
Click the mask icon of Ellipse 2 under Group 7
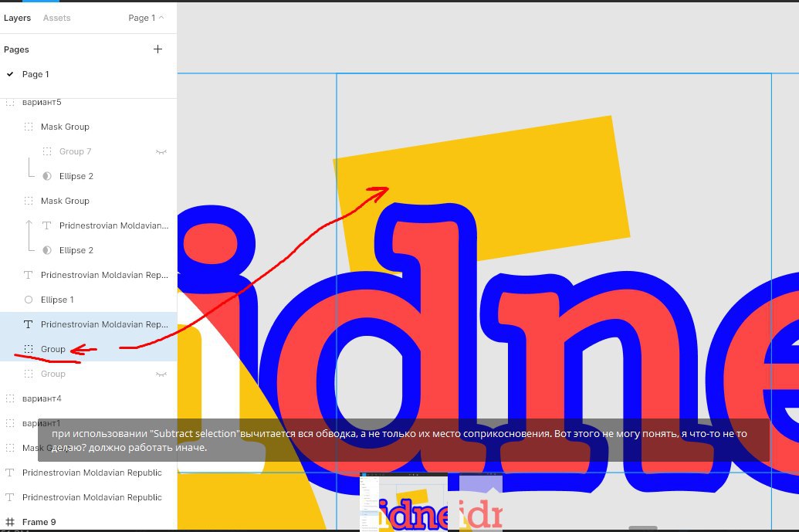(x=47, y=176)
